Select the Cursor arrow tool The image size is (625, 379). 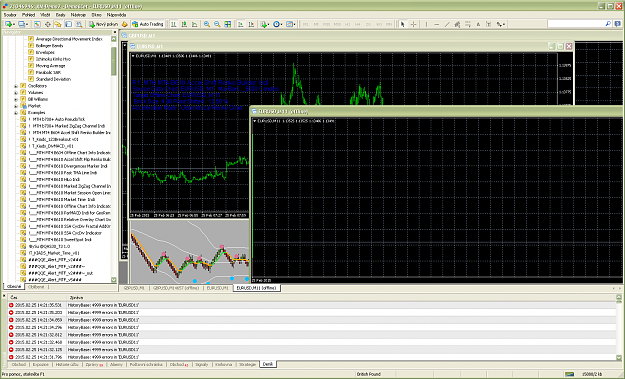point(403,24)
